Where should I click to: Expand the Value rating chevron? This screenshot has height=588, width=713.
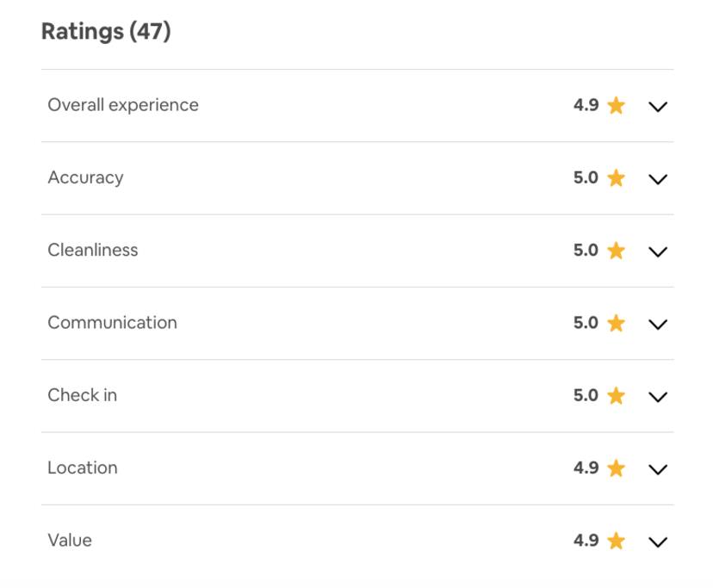[658, 542]
